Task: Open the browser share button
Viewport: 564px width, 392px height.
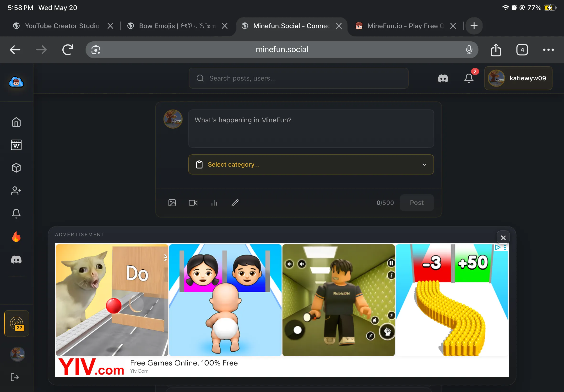Action: point(496,50)
